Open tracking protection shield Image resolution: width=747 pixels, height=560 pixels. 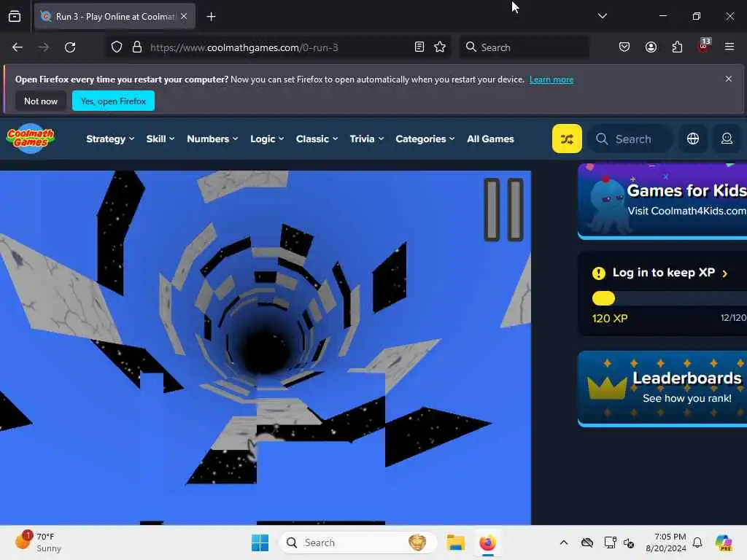tap(117, 47)
